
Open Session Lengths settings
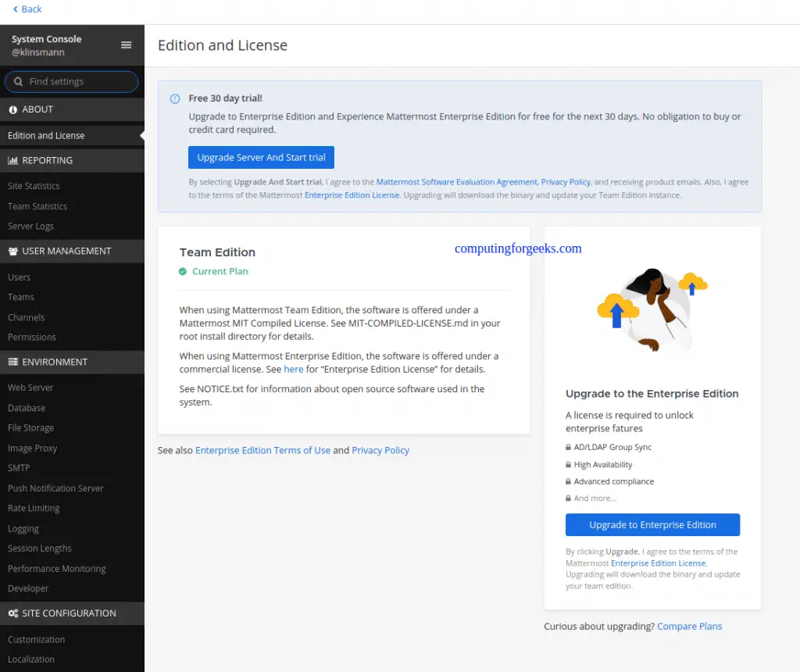(x=40, y=549)
